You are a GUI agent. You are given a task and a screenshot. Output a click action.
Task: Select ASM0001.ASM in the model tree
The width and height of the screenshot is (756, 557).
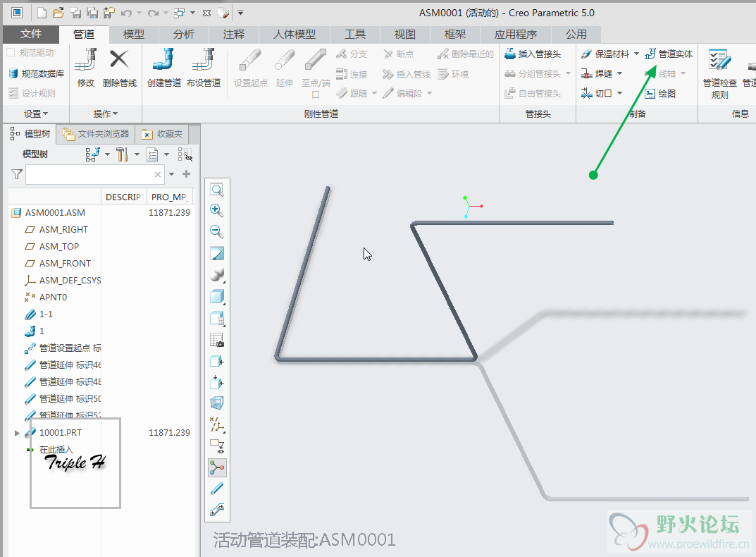point(55,213)
